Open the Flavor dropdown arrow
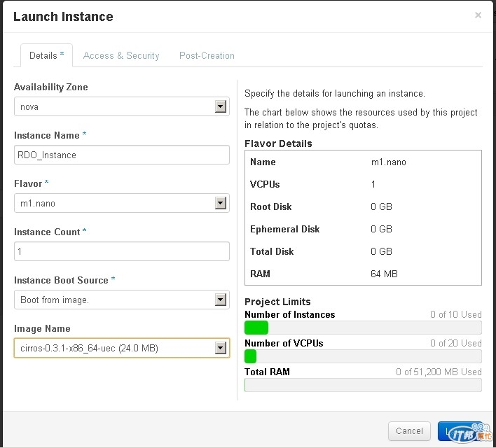 (221, 203)
